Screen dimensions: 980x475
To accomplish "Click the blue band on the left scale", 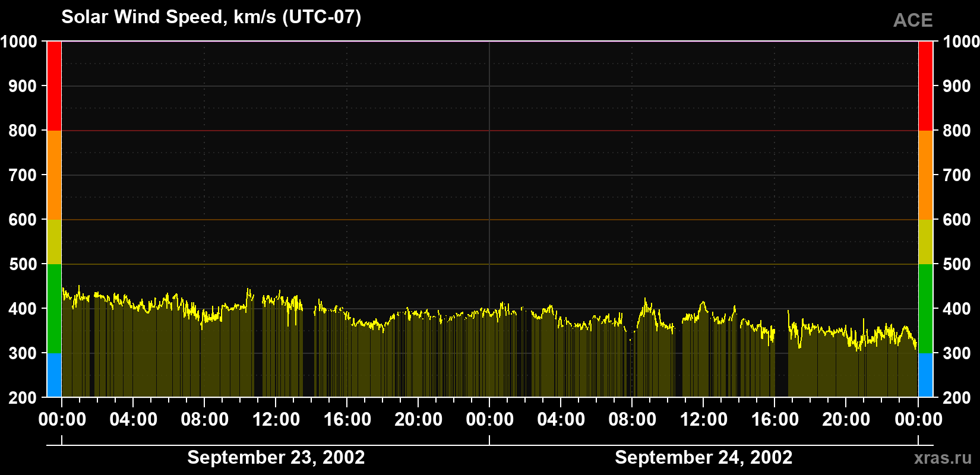I will coord(54,375).
